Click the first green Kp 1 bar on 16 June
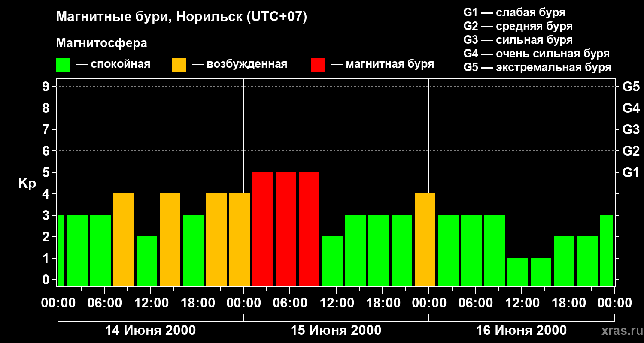 [518, 272]
